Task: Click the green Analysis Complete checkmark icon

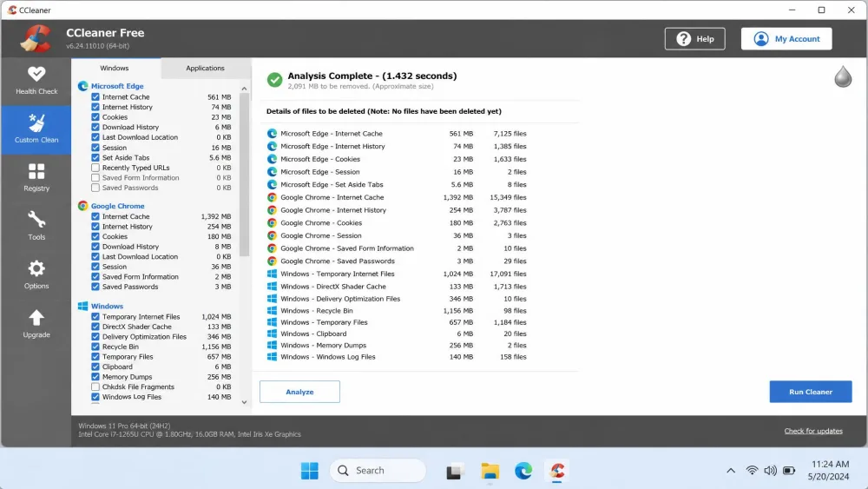Action: point(274,80)
